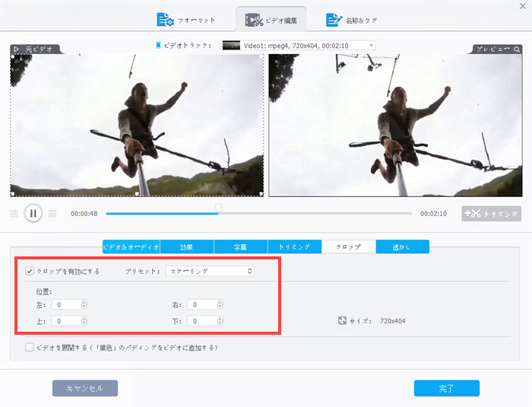
Task: Click the 元ビデオ play triangle icon
Action: click(x=16, y=49)
